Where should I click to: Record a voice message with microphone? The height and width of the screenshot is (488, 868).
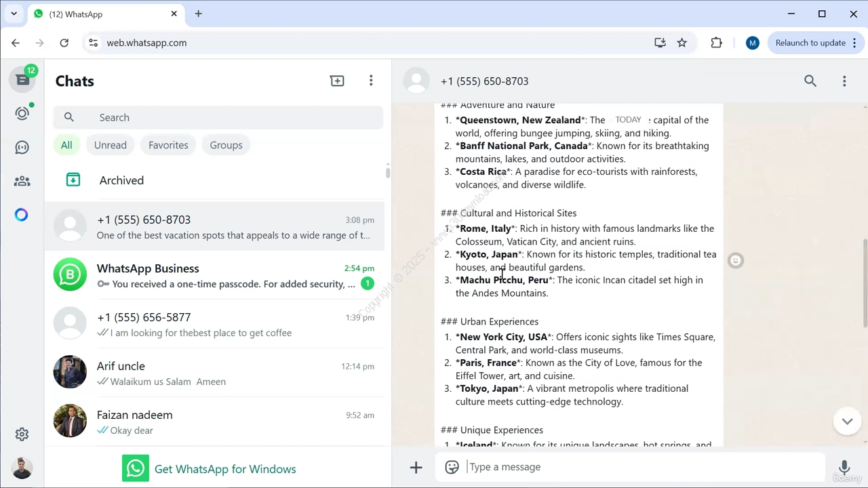coord(844,466)
